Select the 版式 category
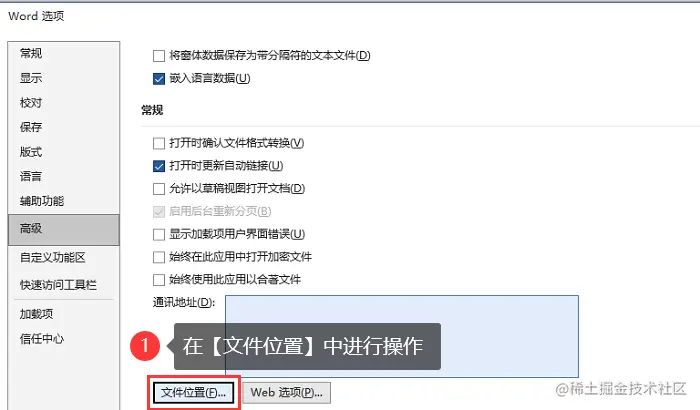The height and width of the screenshot is (410, 700). [31, 152]
